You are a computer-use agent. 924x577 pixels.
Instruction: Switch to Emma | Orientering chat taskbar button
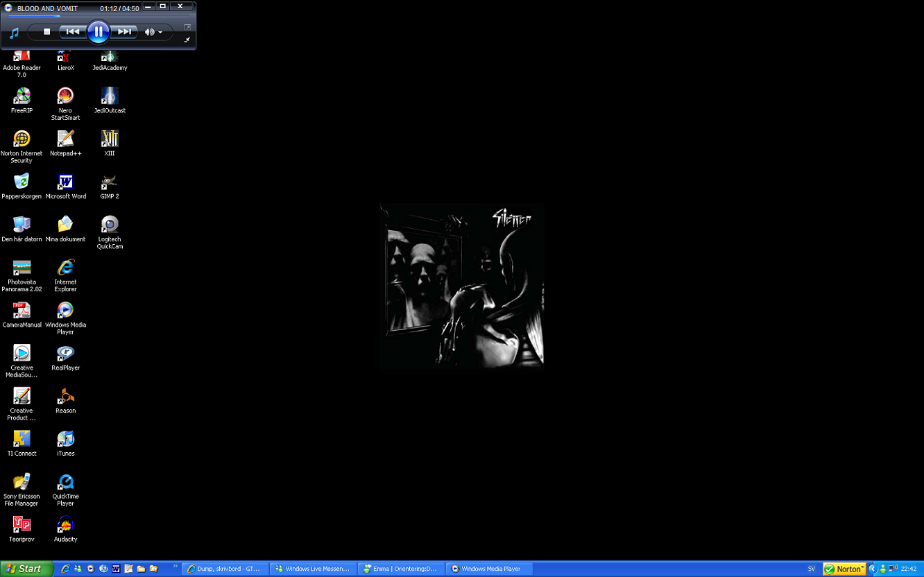coord(401,569)
